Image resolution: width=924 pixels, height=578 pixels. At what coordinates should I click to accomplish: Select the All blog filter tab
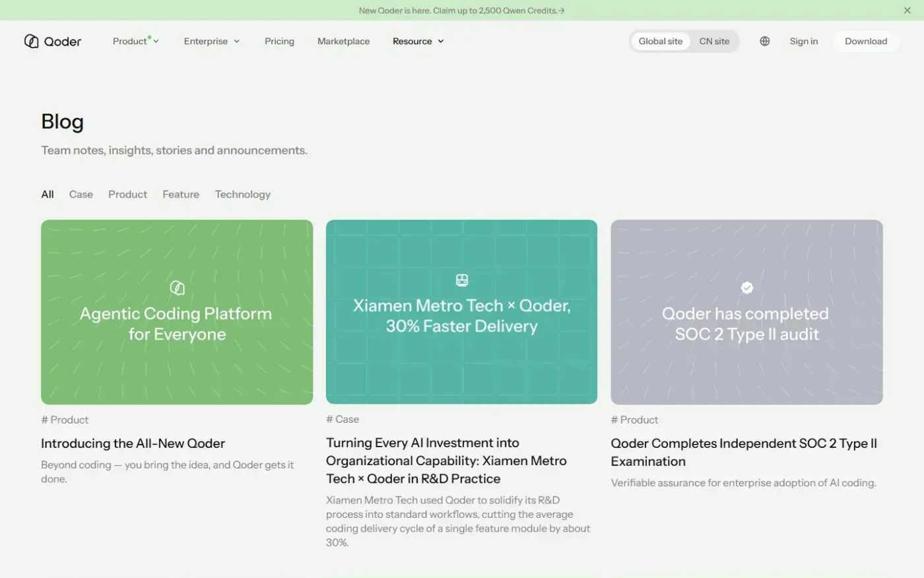48,194
